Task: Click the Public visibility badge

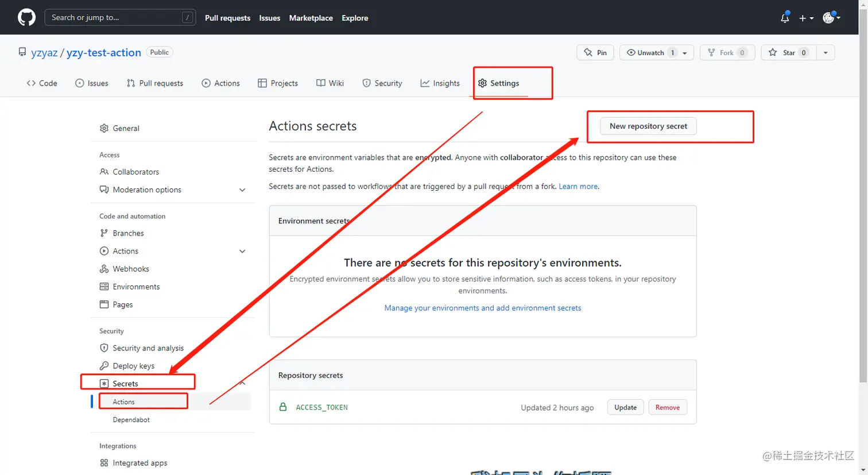Action: click(x=160, y=52)
